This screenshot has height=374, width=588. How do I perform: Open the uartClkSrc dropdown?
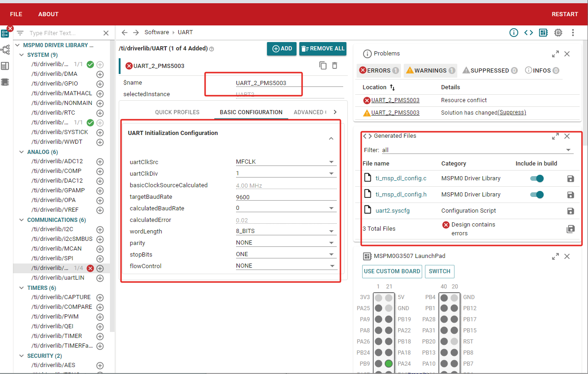(286, 162)
